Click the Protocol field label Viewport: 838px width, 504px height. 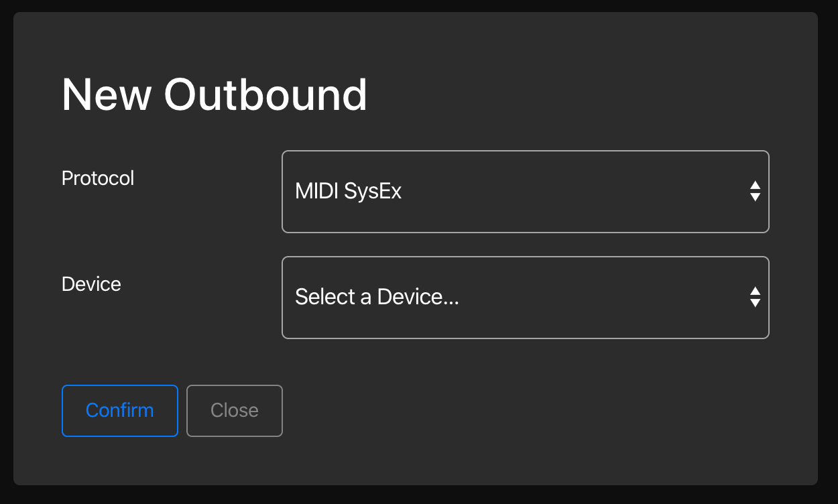(x=98, y=178)
